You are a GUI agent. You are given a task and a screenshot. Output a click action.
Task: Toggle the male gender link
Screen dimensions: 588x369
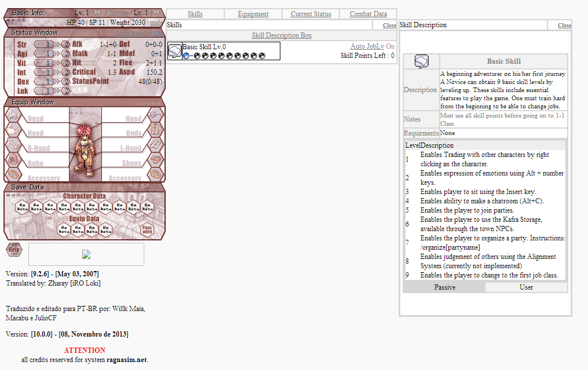156,23
